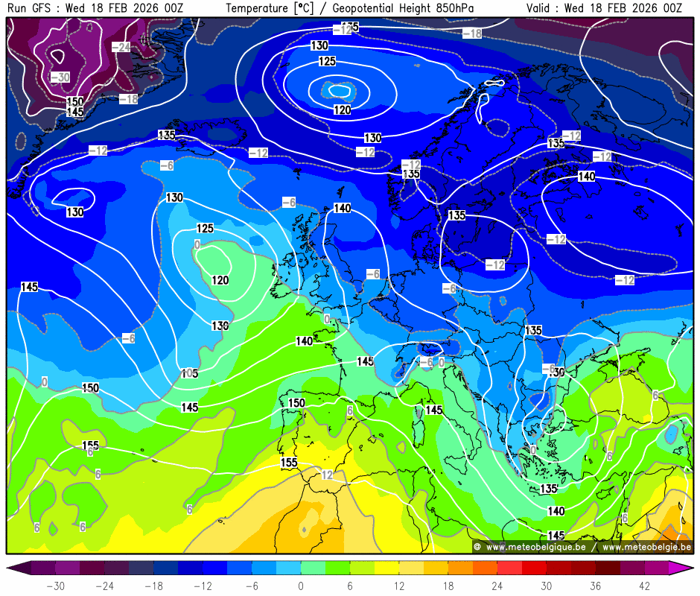Click the Temperature / Geopotential Height title
The image size is (700, 596).
350,8
